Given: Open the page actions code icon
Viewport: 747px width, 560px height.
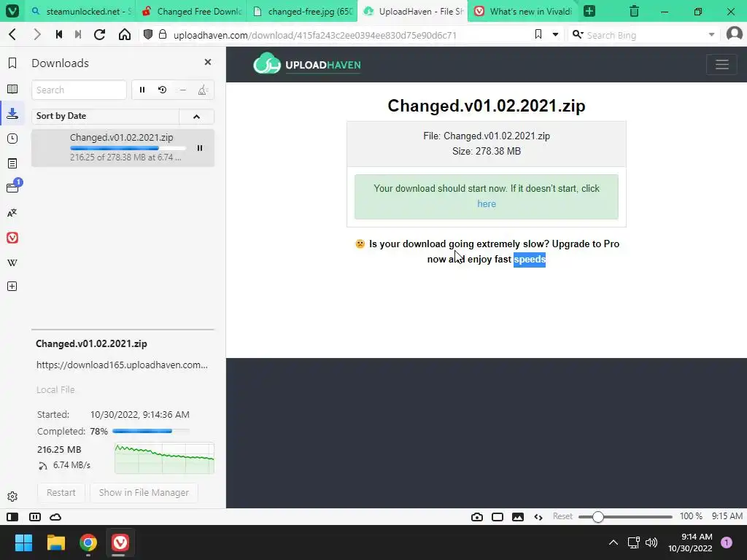Looking at the screenshot, I should coord(538,517).
